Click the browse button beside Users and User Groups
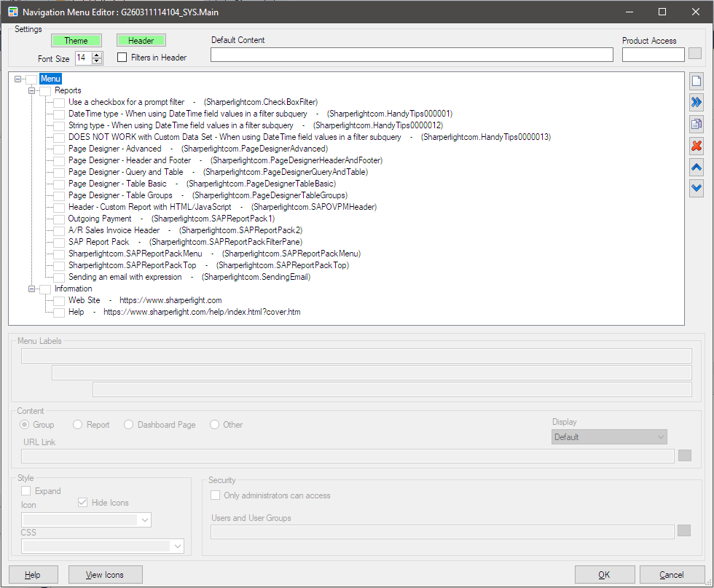 (x=684, y=530)
